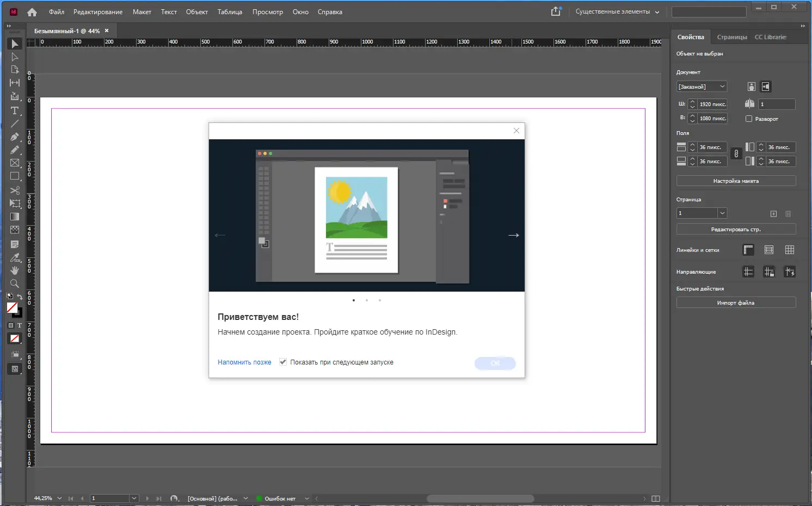This screenshot has height=506, width=812.
Task: Select the Gradient tool
Action: [x=15, y=216]
